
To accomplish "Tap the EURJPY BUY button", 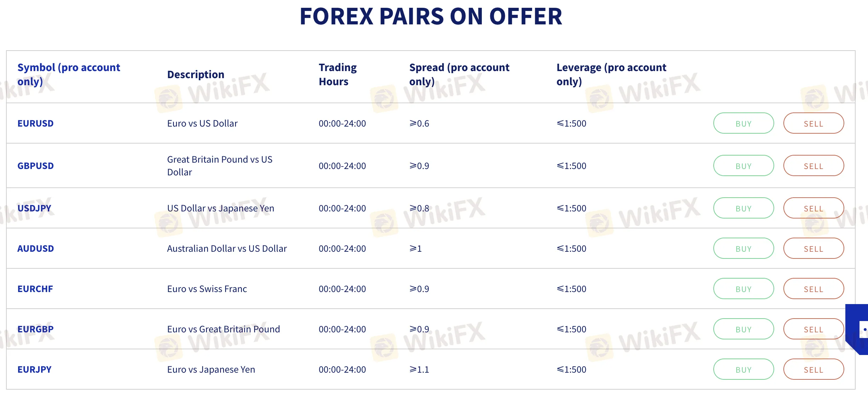I will (x=743, y=369).
